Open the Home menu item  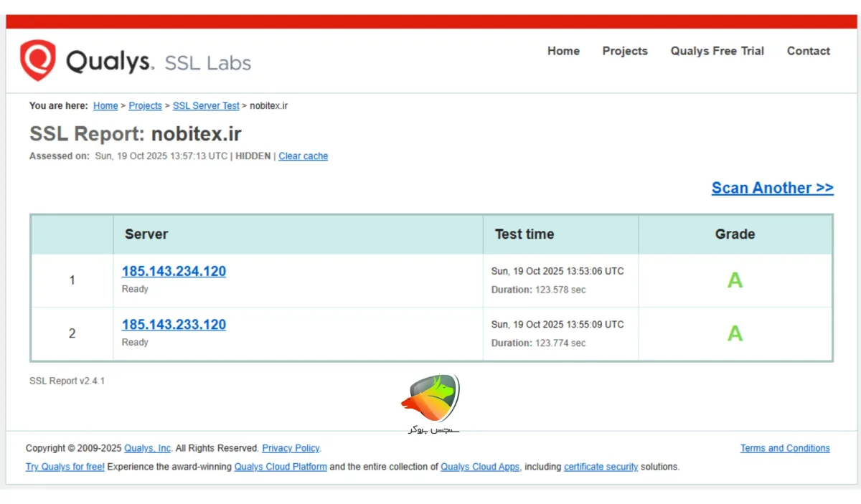563,51
